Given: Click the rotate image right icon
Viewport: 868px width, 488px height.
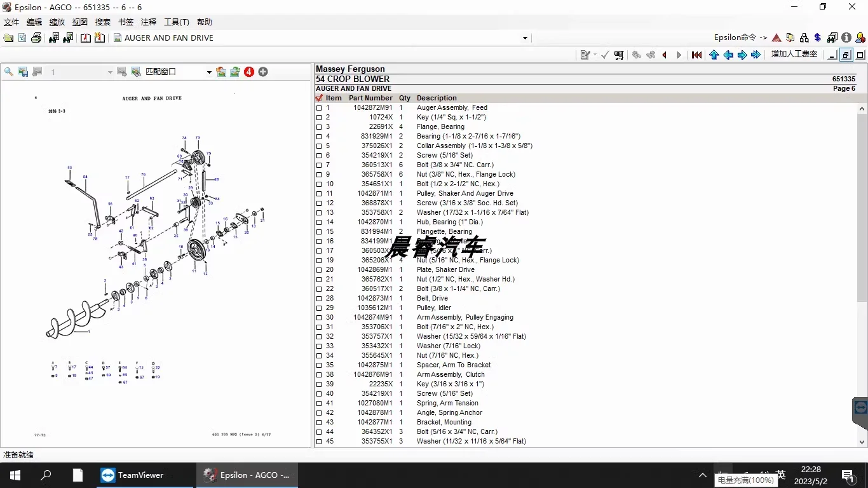Looking at the screenshot, I should [x=234, y=72].
